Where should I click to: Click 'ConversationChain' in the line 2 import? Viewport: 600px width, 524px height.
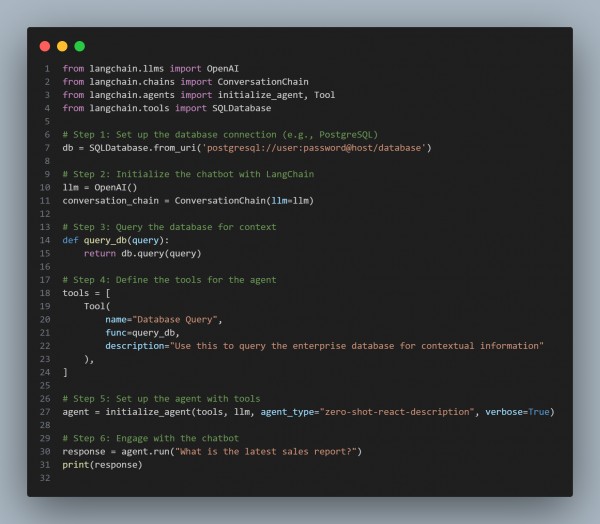tap(263, 82)
